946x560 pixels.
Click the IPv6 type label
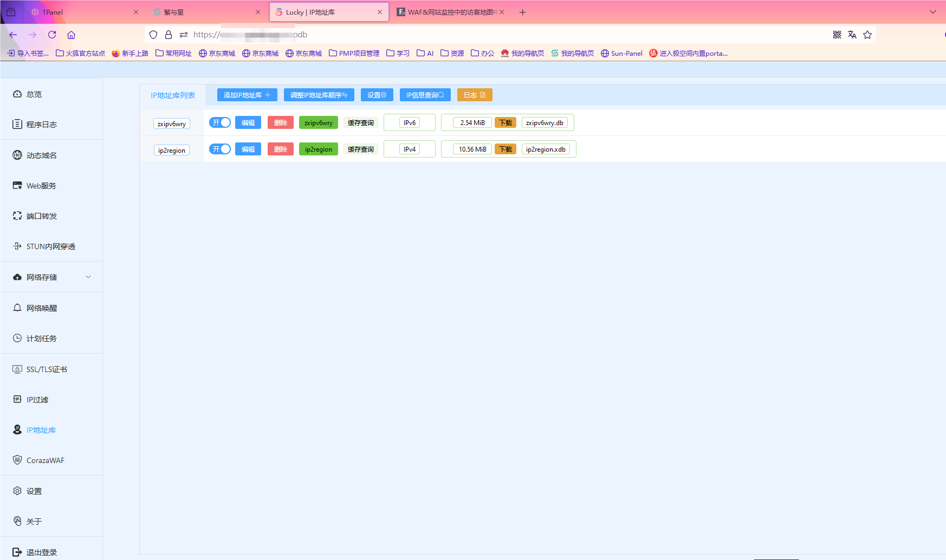(x=410, y=122)
